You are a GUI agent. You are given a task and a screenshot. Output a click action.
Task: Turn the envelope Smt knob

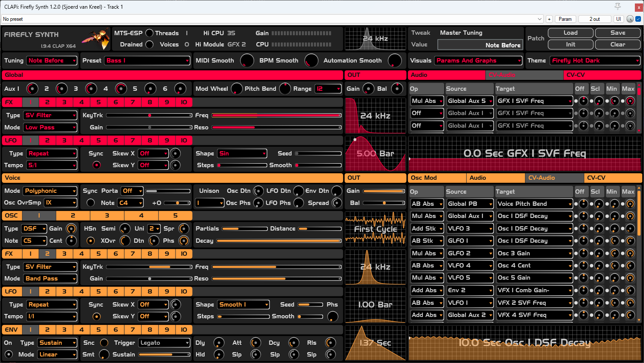pyautogui.click(x=104, y=355)
